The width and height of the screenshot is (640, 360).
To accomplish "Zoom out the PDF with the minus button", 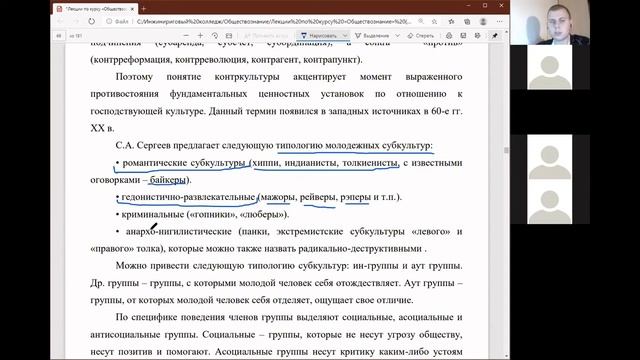I will [186, 36].
